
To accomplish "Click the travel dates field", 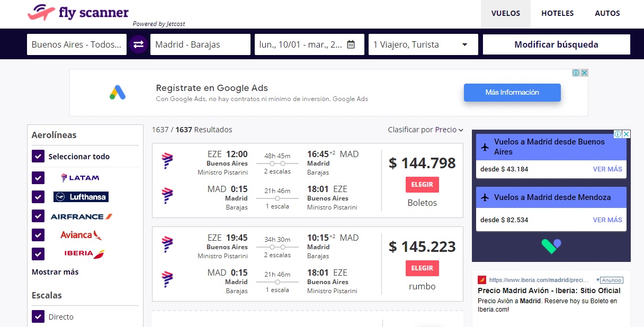I will pos(309,44).
